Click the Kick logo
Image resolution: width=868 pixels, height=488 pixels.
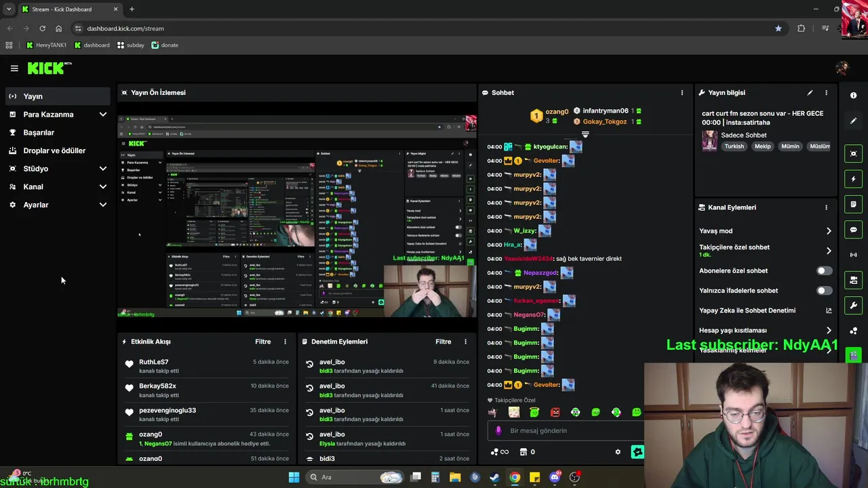click(50, 68)
